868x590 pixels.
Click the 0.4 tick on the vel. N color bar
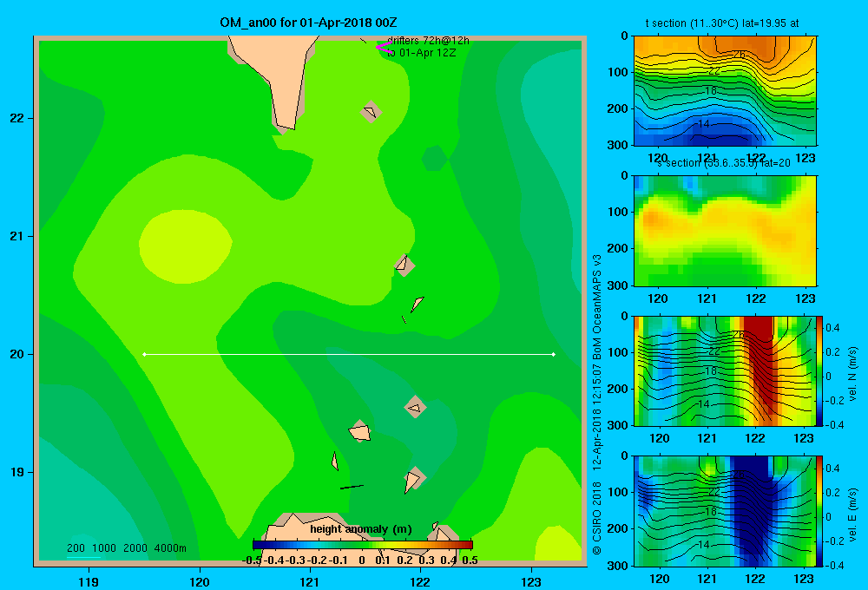(832, 328)
